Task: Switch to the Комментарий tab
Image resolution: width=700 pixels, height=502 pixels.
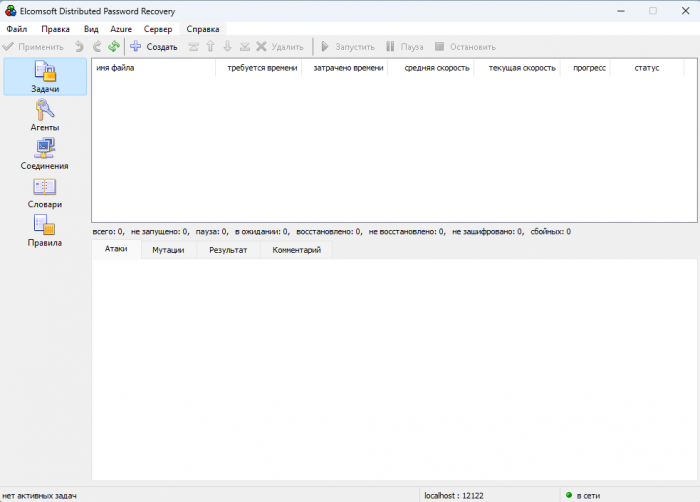Action: pyautogui.click(x=296, y=250)
